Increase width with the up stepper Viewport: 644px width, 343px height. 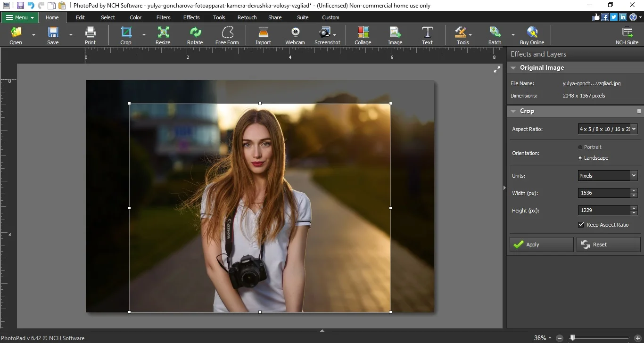[634, 190]
